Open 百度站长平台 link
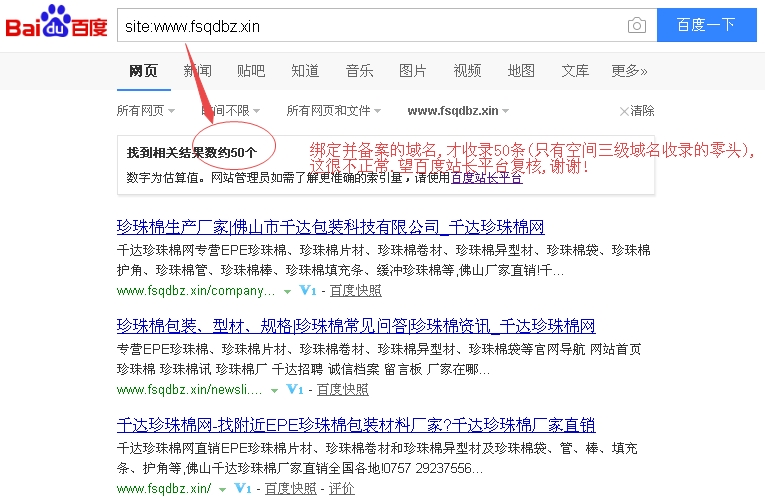 [487, 178]
